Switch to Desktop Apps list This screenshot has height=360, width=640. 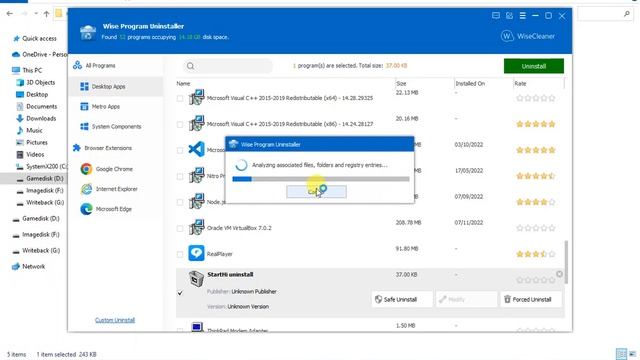[x=116, y=87]
